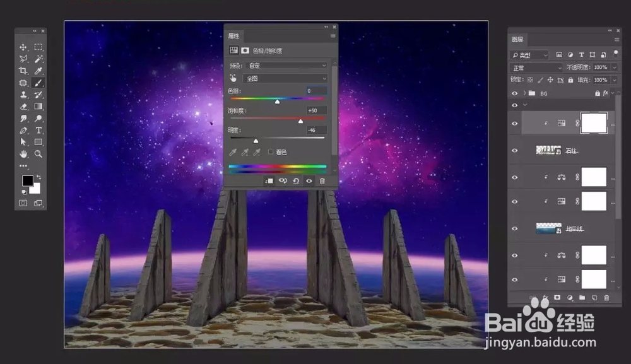
Task: Select the Pen tool
Action: coord(23,131)
